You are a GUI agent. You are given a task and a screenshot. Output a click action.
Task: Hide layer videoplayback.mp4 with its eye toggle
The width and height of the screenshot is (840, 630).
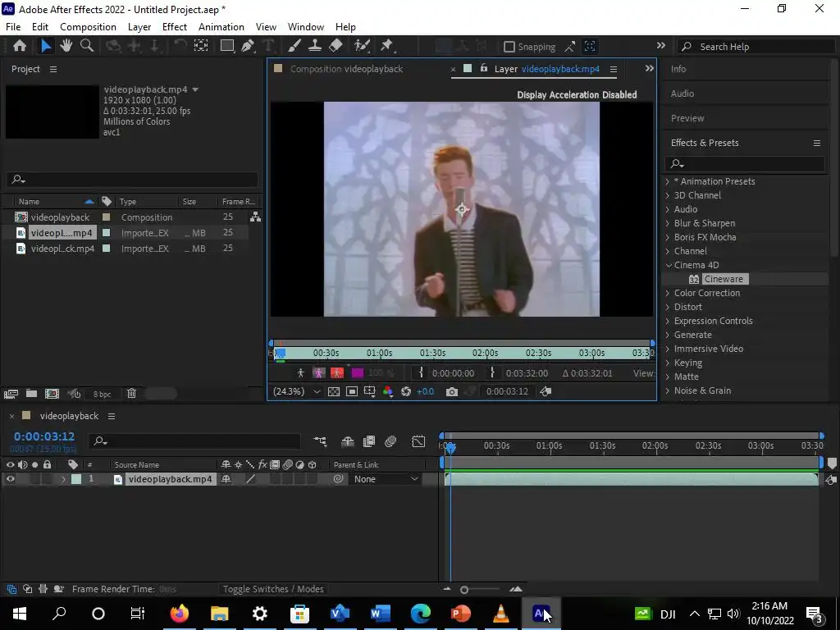point(10,479)
